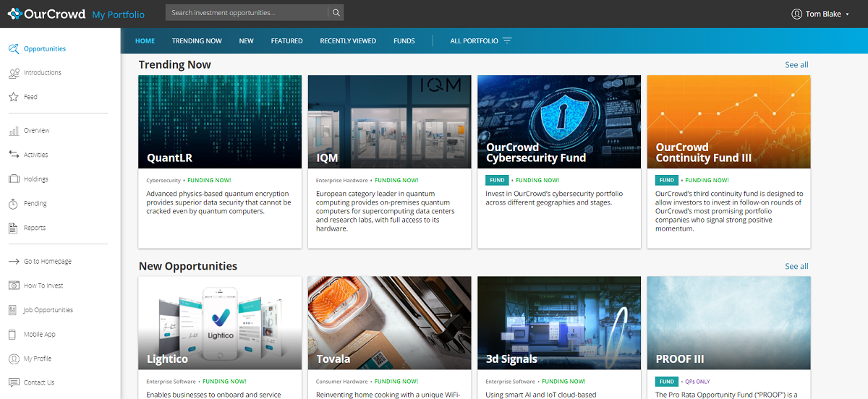Click Cybersecurity label on QuantLR card
868x399 pixels.
point(163,181)
